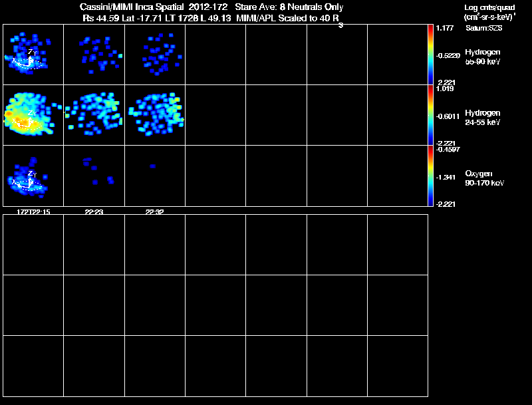Image resolution: width=532 pixels, height=405 pixels.
Task: Click the 'Cassini/MIMI Inca Spatial 2012-172' title line
Action: [x=154, y=7]
